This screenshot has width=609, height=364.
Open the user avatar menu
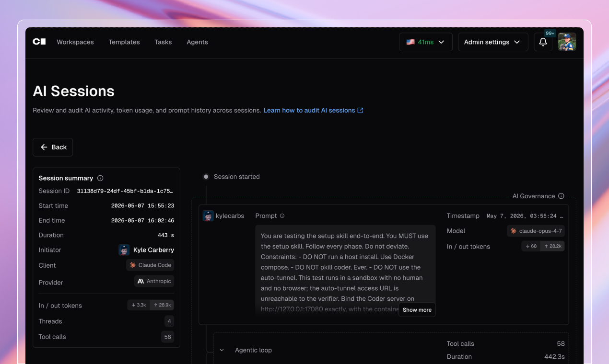(x=567, y=42)
